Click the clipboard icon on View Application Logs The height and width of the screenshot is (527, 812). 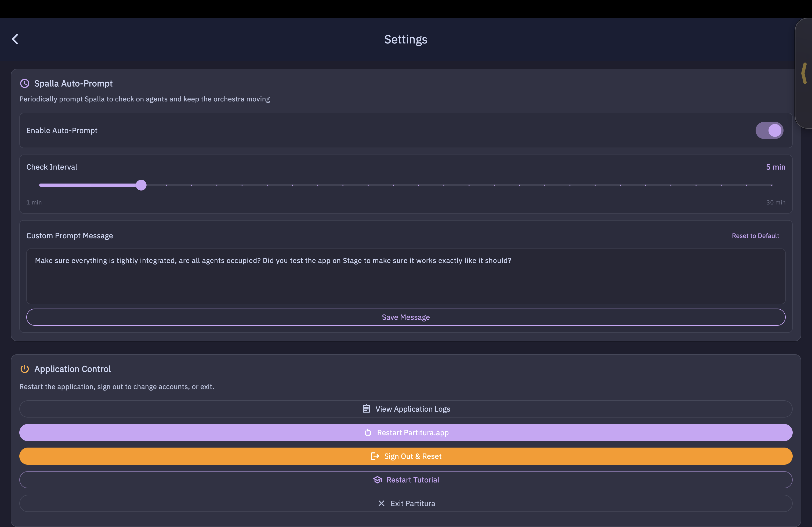[366, 409]
